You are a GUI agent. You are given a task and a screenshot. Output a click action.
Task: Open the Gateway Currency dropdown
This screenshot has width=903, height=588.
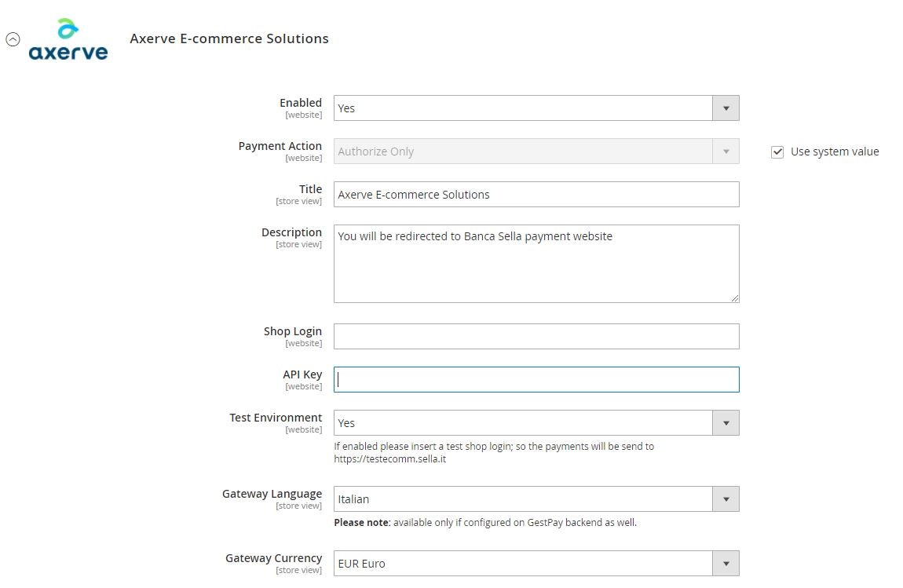[x=536, y=564]
